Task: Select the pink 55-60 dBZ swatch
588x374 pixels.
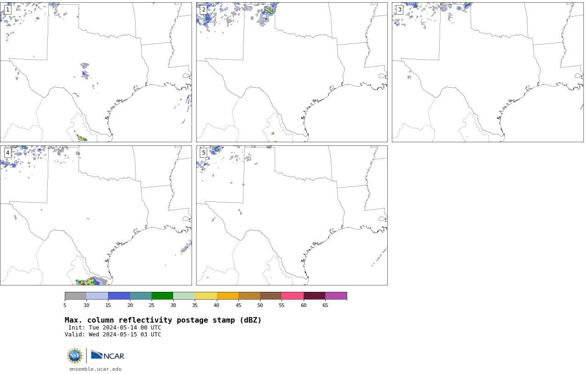Action: click(x=293, y=296)
